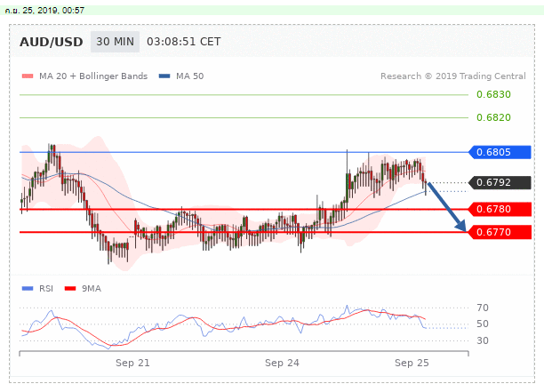Click the MA 20 + Bollinger Bands legend swatch
The height and width of the screenshot is (392, 544).
pos(28,76)
